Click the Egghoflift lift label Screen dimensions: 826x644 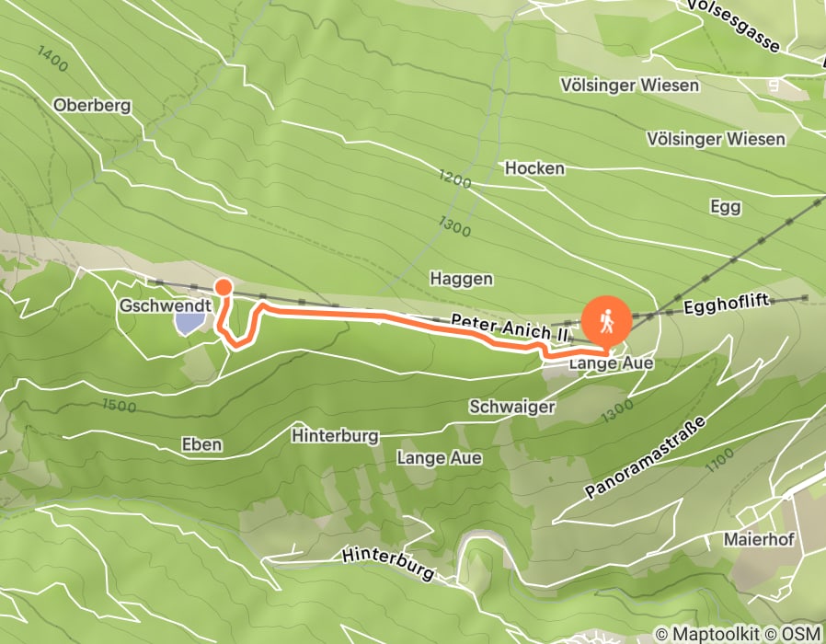[727, 305]
